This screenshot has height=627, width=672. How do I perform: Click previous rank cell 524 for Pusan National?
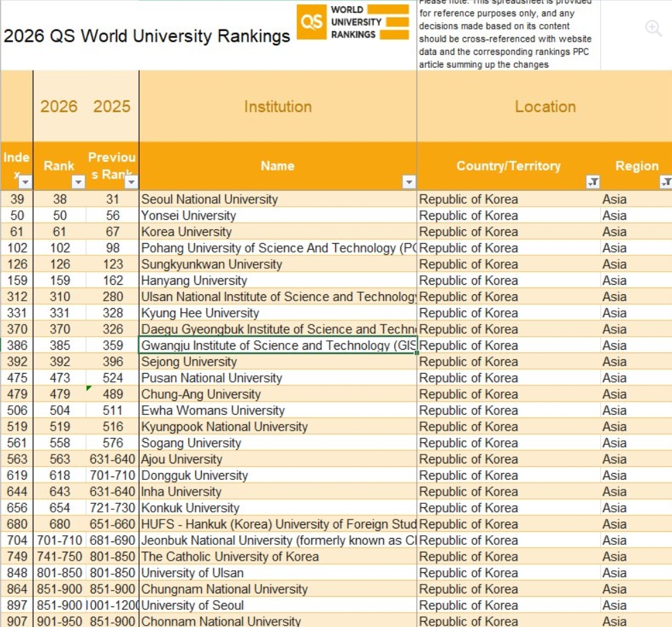click(x=113, y=378)
